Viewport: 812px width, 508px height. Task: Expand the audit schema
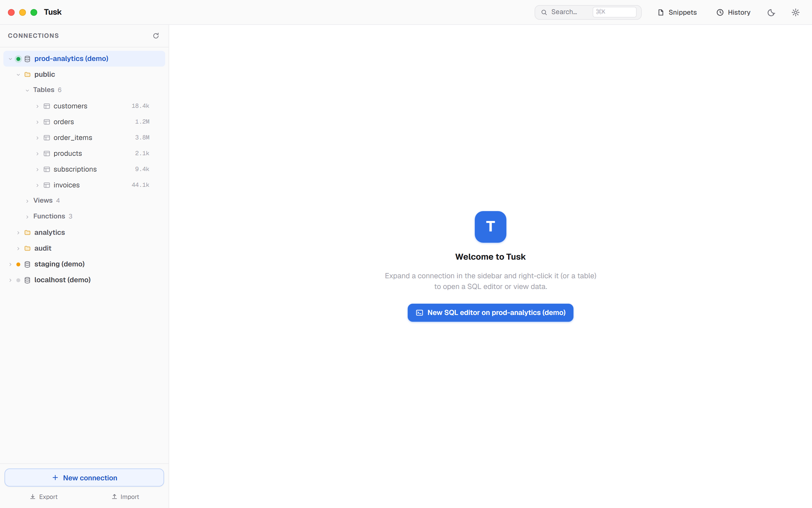[x=18, y=248]
